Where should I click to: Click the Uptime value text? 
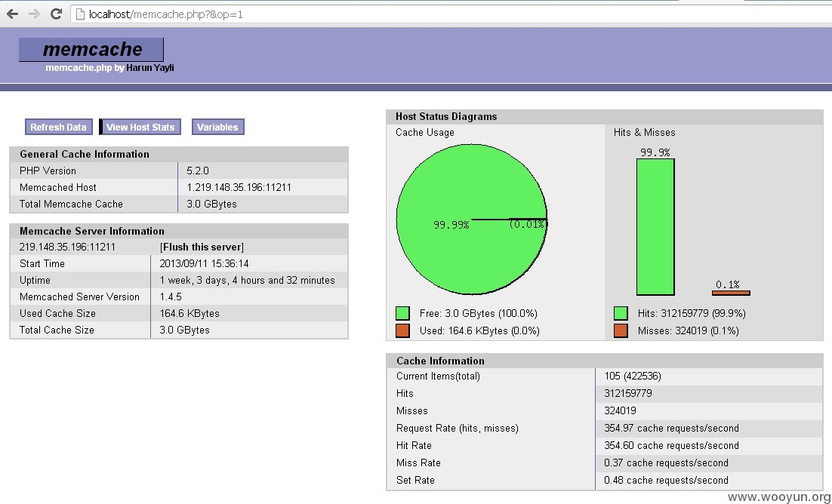coord(248,280)
